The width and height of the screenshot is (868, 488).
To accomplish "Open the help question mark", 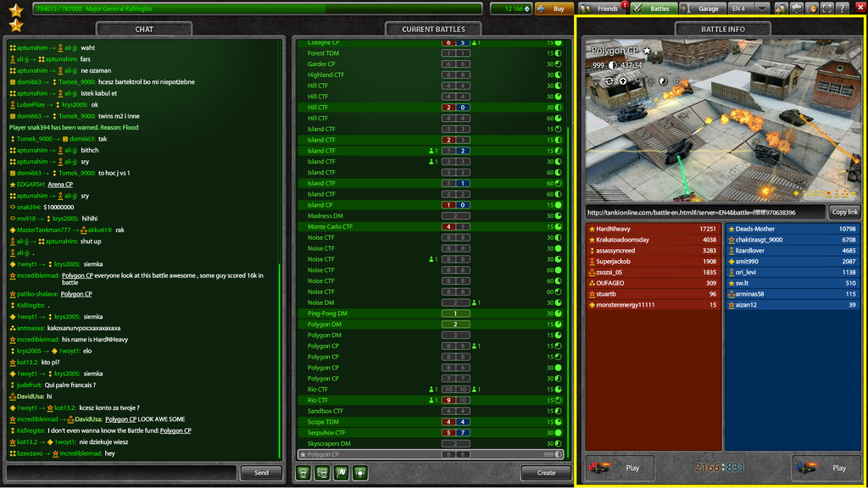I will pyautogui.click(x=842, y=8).
